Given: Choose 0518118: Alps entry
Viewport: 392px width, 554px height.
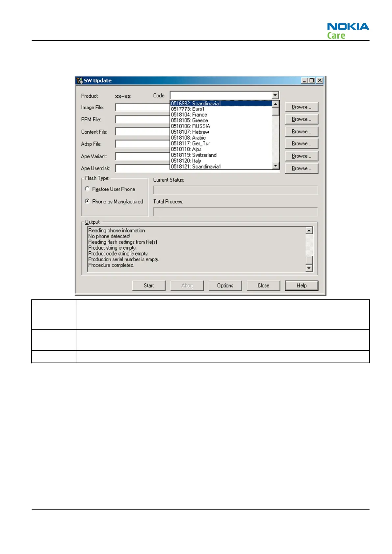Looking at the screenshot, I should (221, 149).
